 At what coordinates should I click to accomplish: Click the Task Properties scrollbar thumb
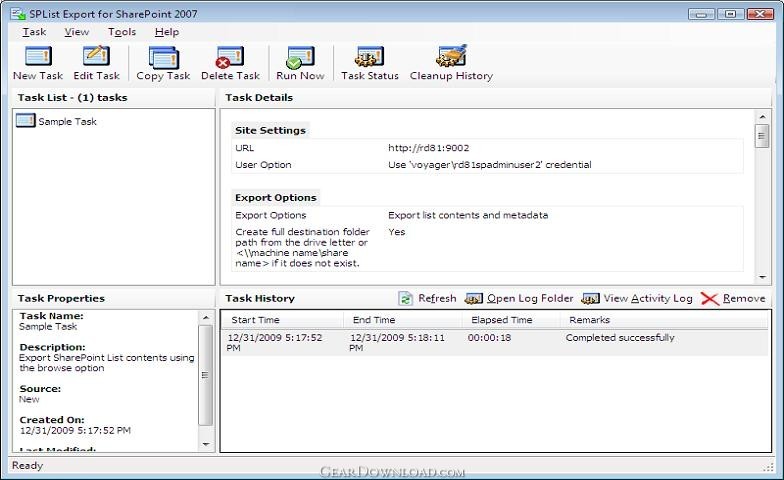pos(206,375)
